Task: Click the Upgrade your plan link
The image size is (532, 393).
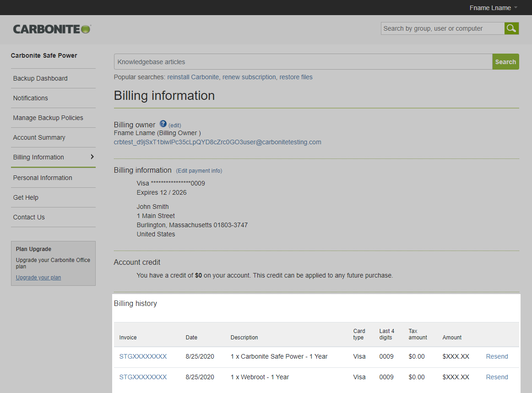Action: click(38, 277)
